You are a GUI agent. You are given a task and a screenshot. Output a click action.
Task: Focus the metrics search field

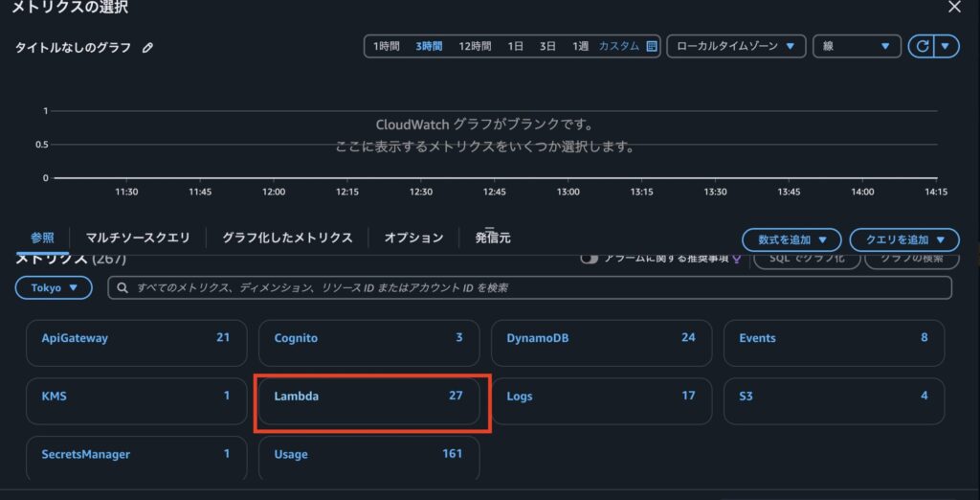530,288
